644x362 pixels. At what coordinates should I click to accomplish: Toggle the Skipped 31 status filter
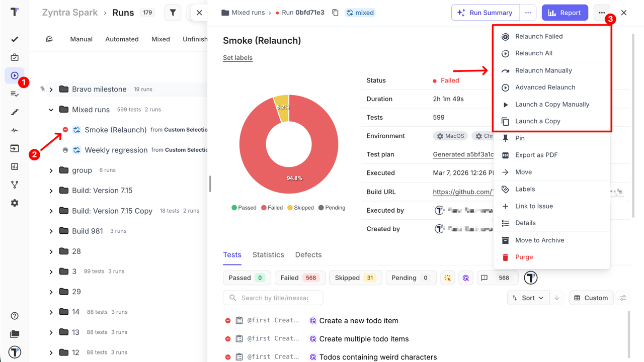(355, 278)
